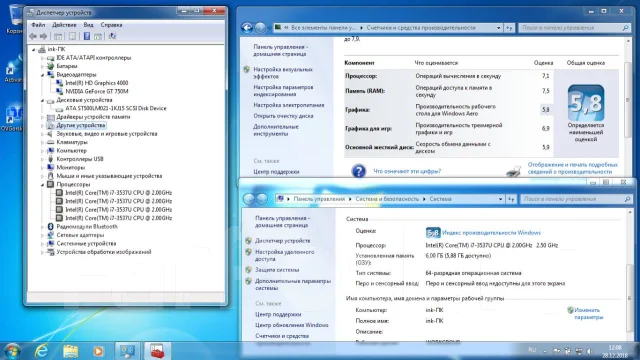Open Настройка визуальных эффектов link
The width and height of the screenshot is (640, 360).
coord(283,73)
